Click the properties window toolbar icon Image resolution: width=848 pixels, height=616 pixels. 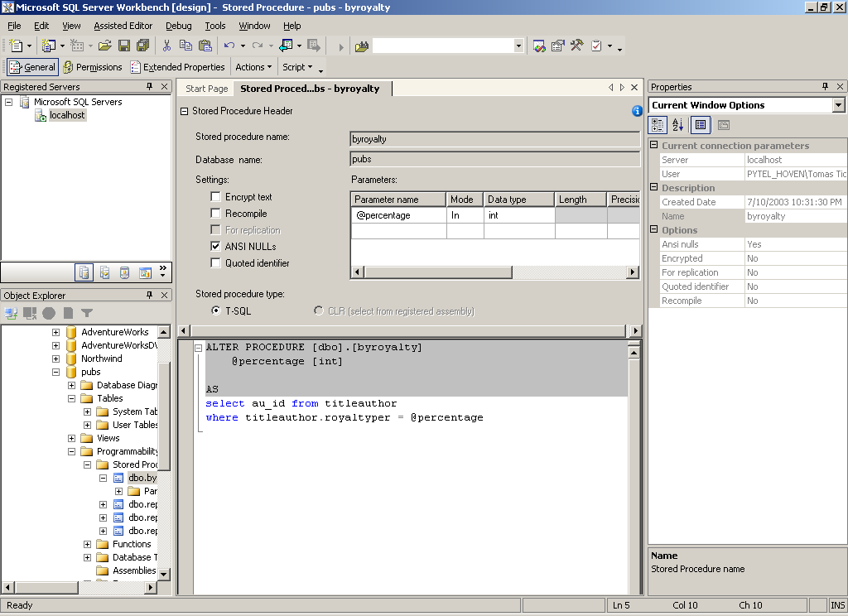click(x=557, y=46)
